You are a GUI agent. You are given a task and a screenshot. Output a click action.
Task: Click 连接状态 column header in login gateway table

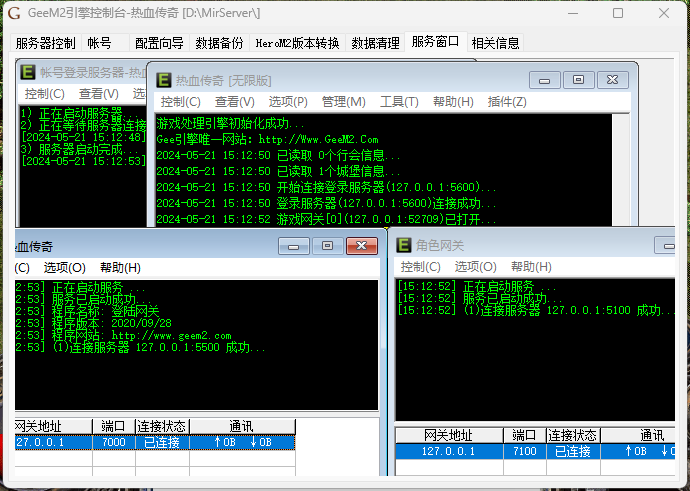point(162,426)
